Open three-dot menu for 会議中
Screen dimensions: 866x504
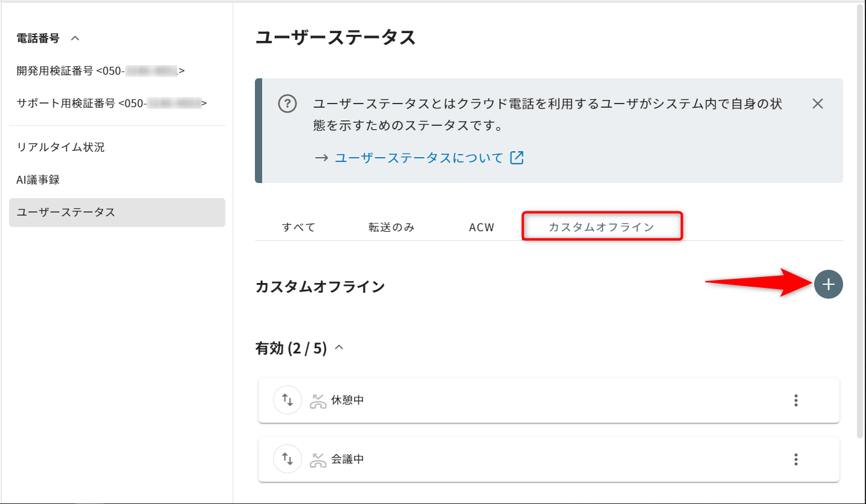[795, 459]
